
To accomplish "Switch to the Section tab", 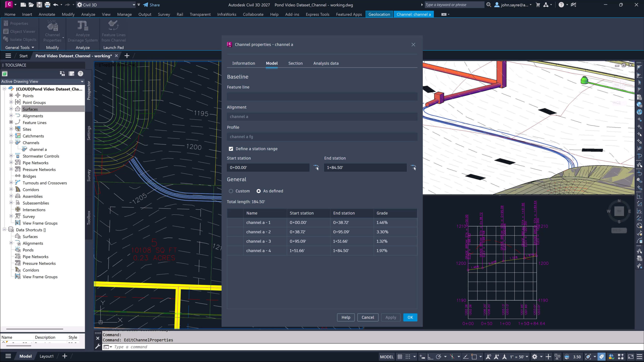I will point(295,63).
